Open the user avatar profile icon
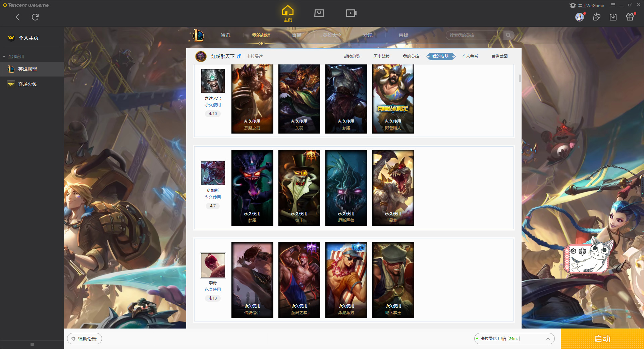Screen dimensions: 644x349 coord(580,17)
